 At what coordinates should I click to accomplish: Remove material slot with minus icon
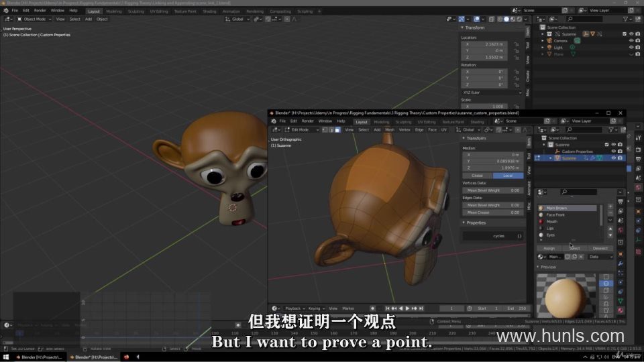(610, 213)
